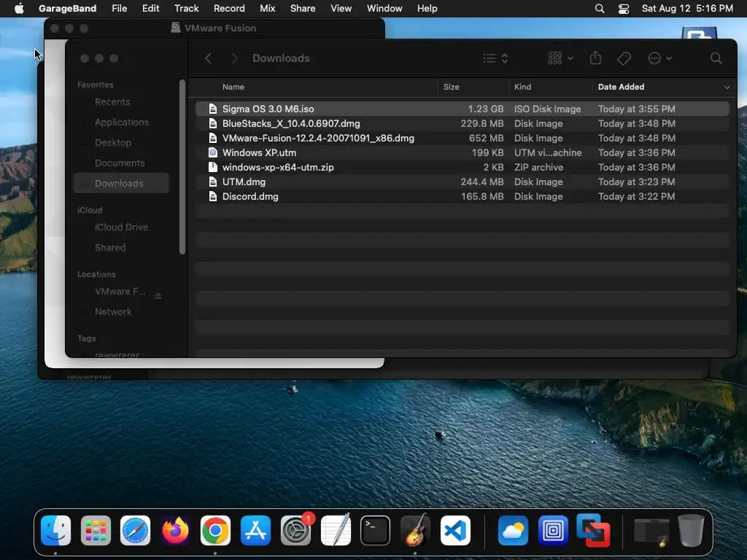Open the Track menu
Image resolution: width=747 pixels, height=560 pixels.
coord(186,9)
